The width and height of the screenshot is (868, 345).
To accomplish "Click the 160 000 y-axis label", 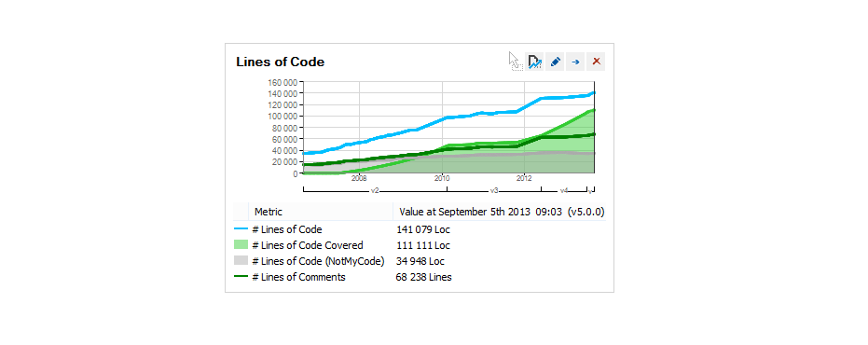I will 282,82.
